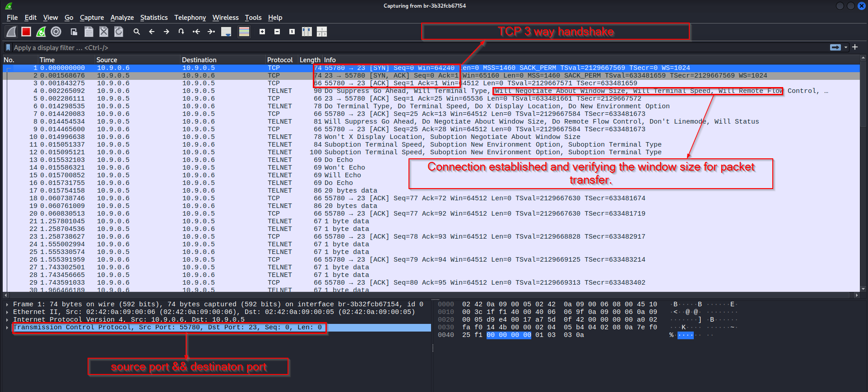The width and height of the screenshot is (868, 392).
Task: Zoom in on packet list text
Action: pyautogui.click(x=262, y=32)
